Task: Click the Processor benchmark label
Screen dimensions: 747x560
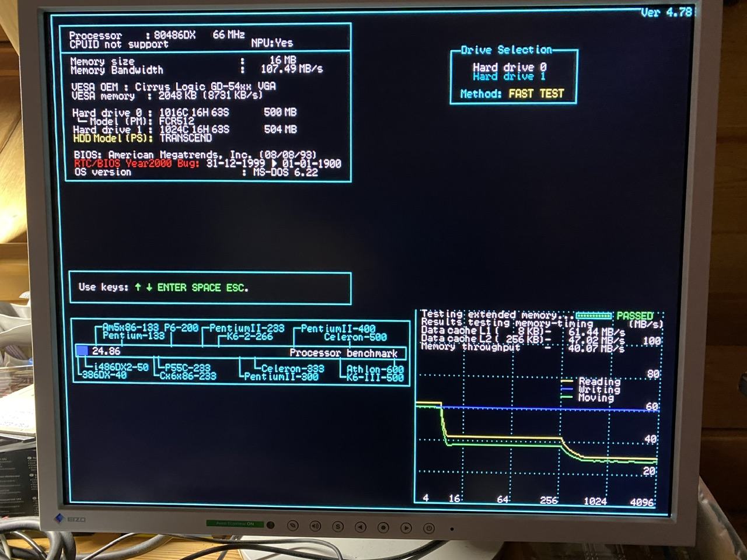Action: 343,353
